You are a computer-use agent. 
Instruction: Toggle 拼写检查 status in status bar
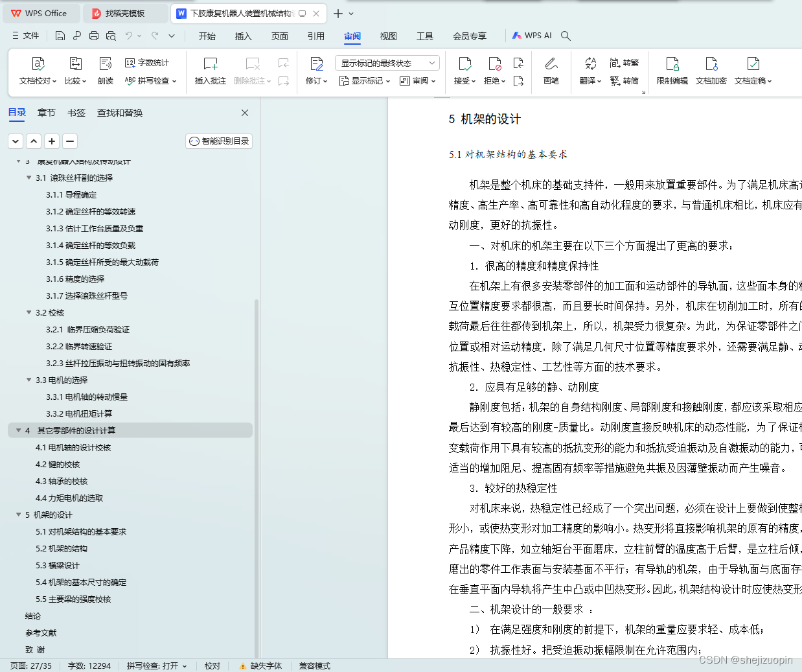coord(157,666)
